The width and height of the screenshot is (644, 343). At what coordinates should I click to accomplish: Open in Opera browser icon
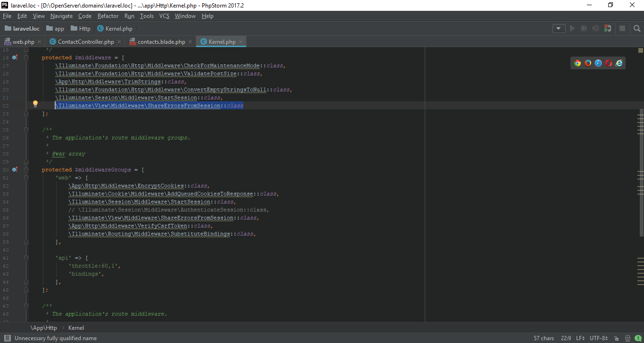[x=609, y=63]
